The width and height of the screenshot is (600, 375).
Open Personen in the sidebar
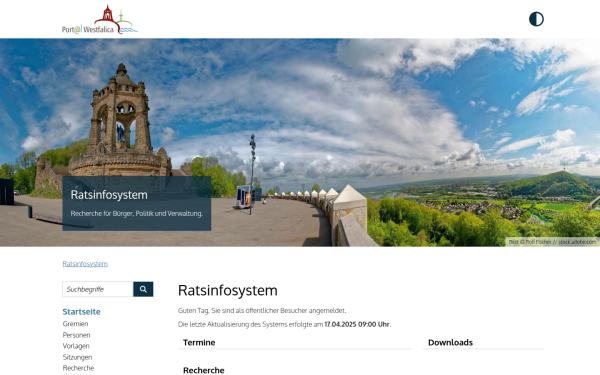click(77, 335)
